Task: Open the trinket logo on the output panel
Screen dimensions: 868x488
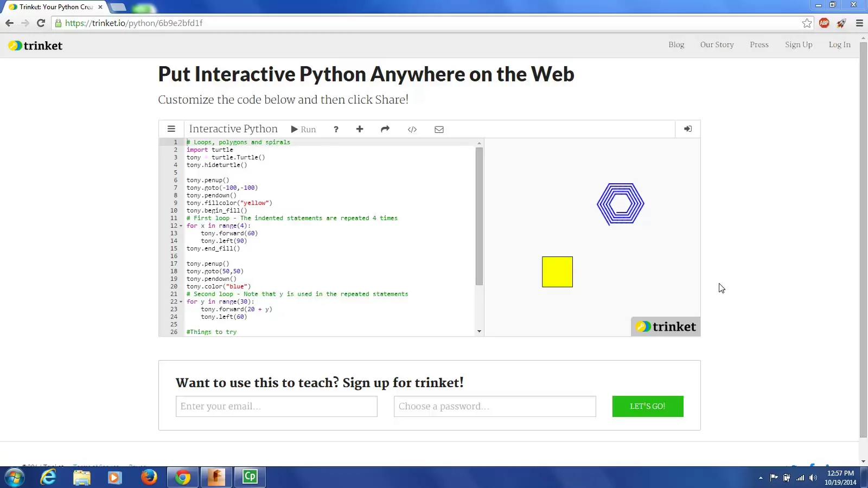Action: click(x=665, y=326)
